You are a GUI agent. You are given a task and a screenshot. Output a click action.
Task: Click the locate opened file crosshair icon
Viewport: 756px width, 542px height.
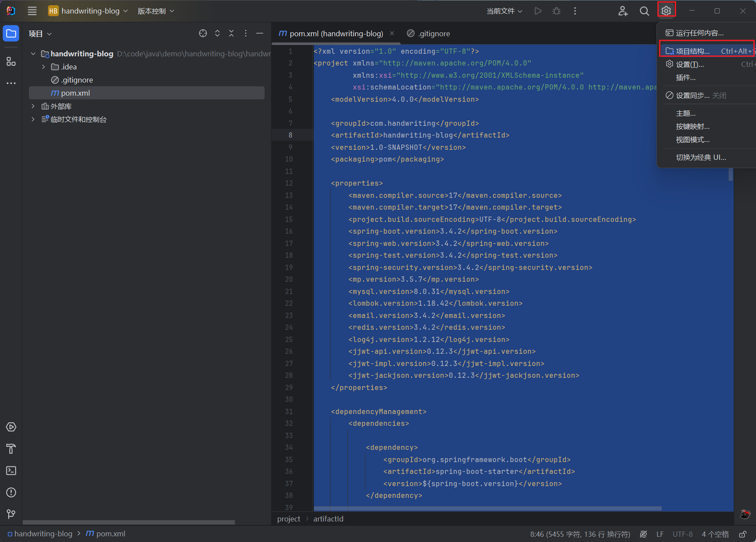click(203, 34)
